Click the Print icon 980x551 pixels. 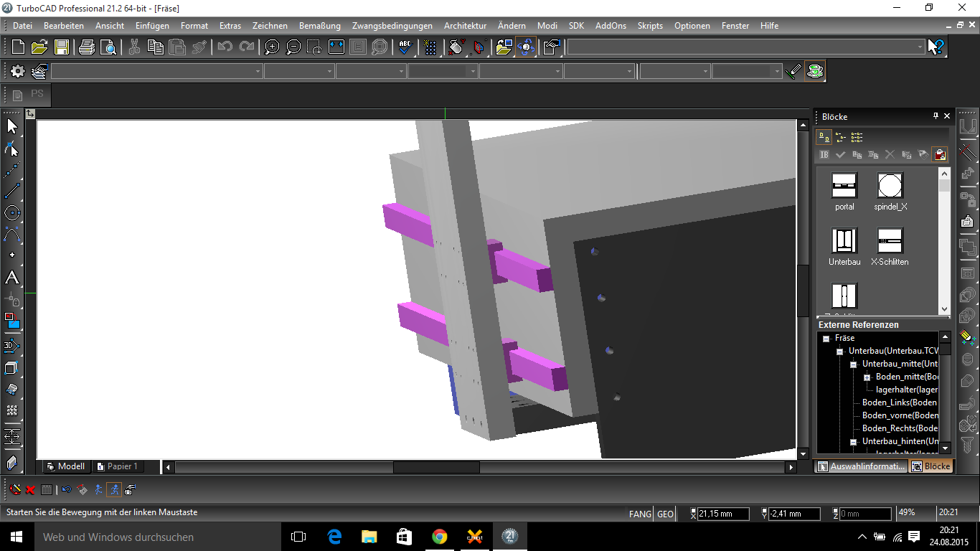[87, 47]
